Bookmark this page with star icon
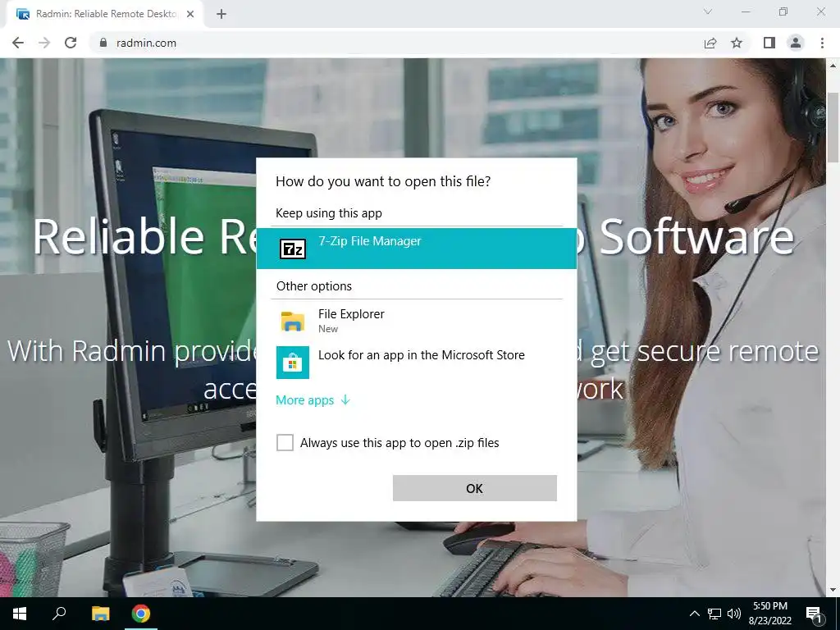Image resolution: width=840 pixels, height=630 pixels. click(x=737, y=43)
